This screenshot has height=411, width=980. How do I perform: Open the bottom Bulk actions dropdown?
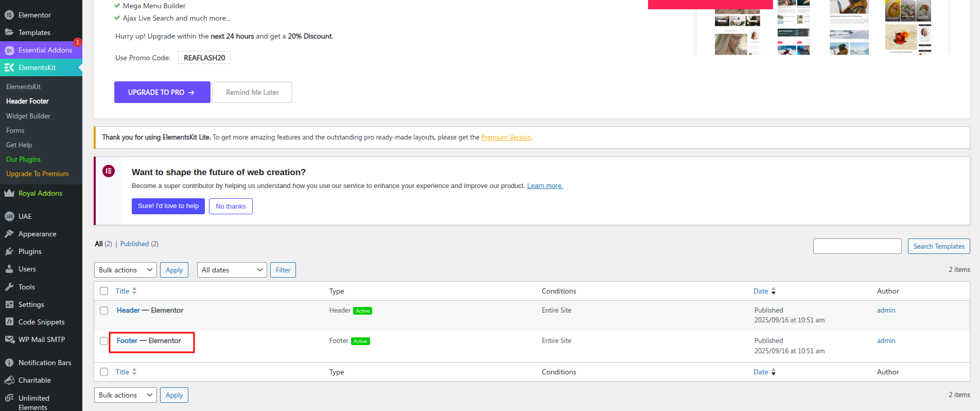coord(126,395)
